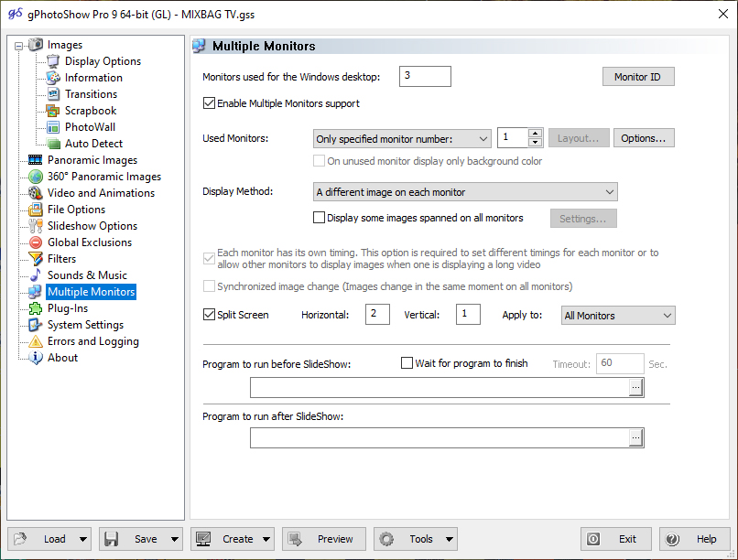Select Plug-Ins in the tree
This screenshot has height=560, width=738.
(x=68, y=308)
